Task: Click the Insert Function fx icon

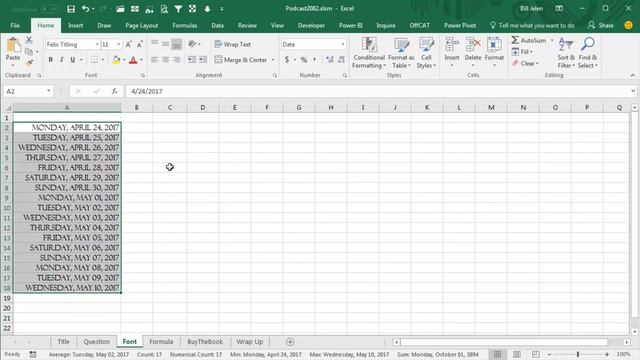Action: (x=114, y=91)
